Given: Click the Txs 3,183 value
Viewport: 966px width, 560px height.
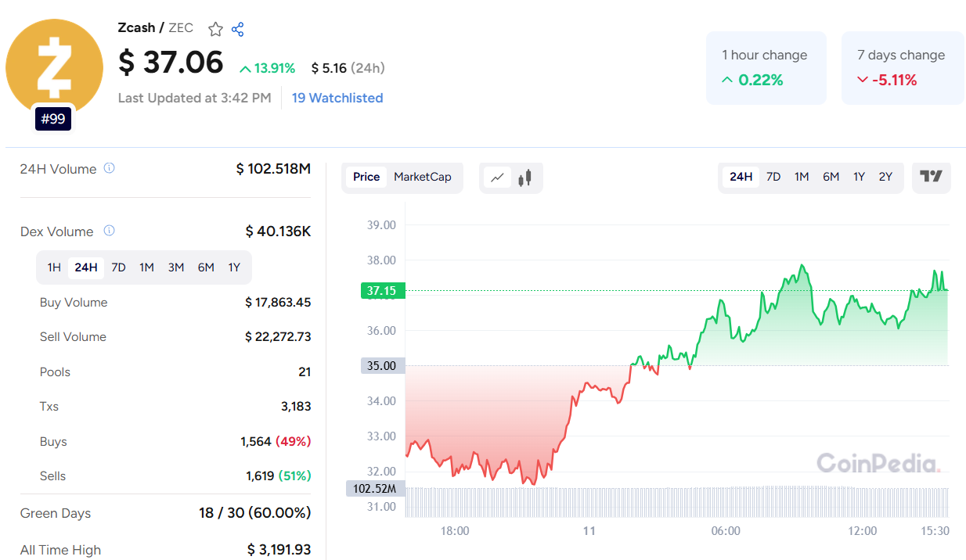Looking at the screenshot, I should [x=294, y=406].
